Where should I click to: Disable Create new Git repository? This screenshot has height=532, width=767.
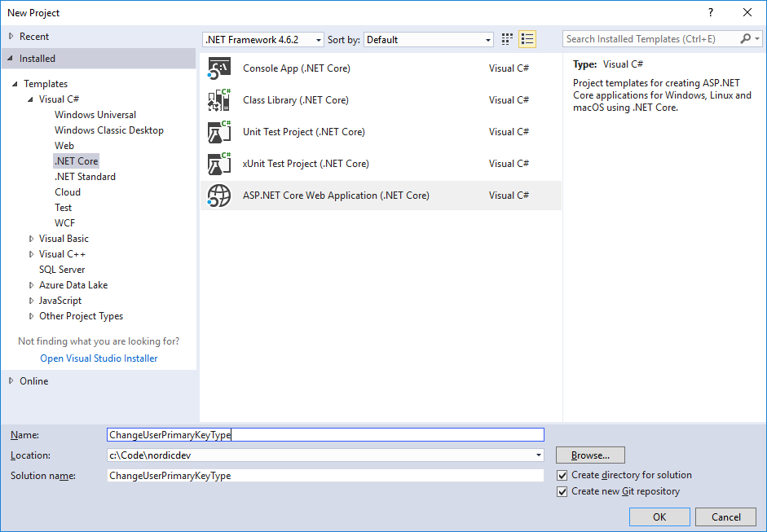click(562, 491)
